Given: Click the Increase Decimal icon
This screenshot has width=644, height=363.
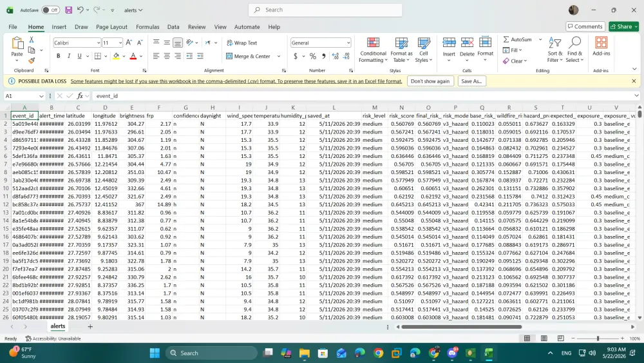Looking at the screenshot, I should (336, 56).
